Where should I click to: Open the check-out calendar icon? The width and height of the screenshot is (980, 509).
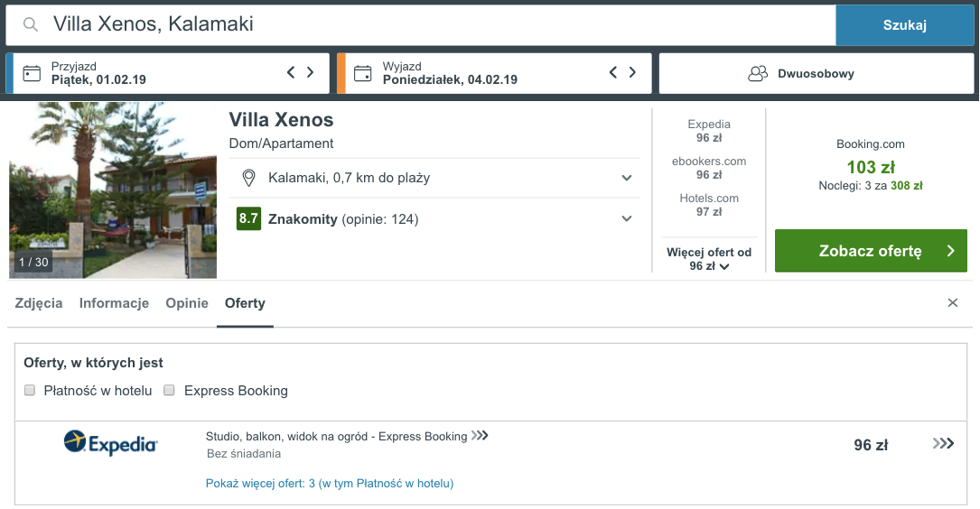pos(364,73)
